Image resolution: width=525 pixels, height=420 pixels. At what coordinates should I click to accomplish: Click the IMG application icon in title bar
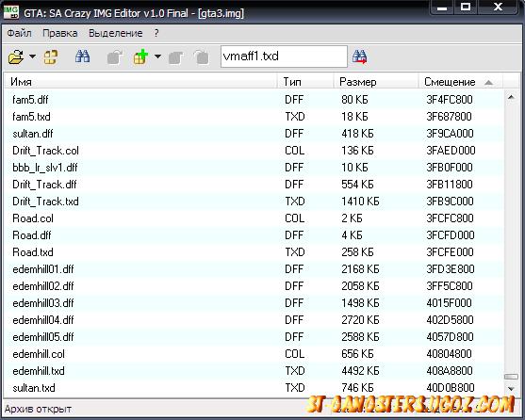[x=11, y=11]
